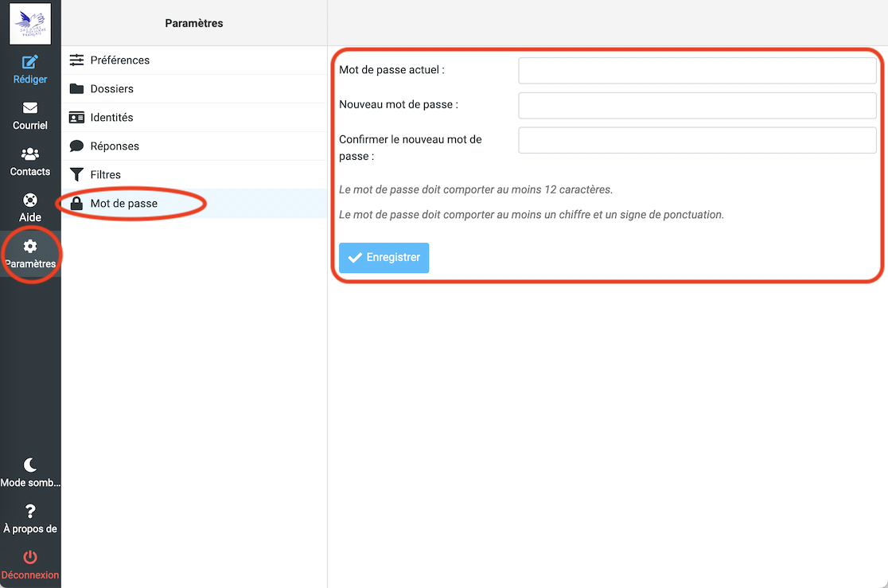This screenshot has width=888, height=588.
Task: Select Mot de passe settings item
Action: [124, 204]
